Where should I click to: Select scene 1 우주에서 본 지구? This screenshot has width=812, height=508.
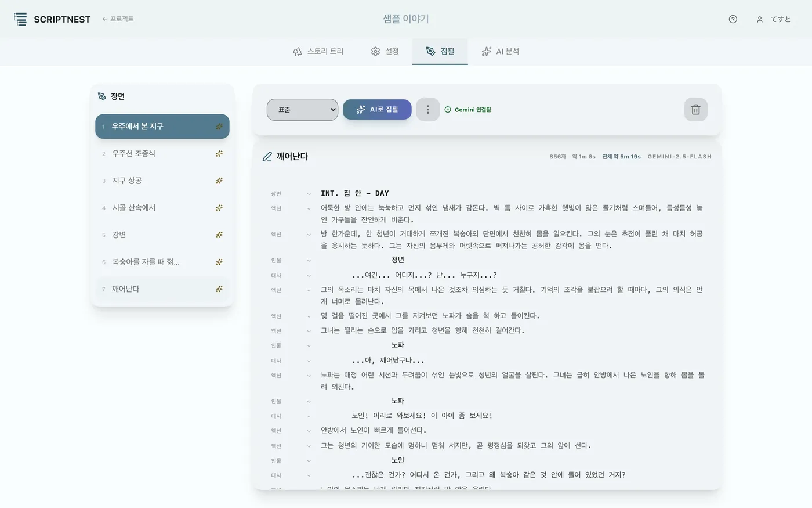[162, 127]
